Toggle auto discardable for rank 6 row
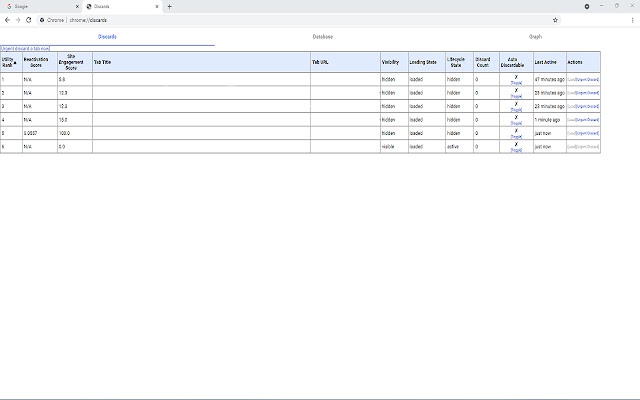This screenshot has height=400, width=640. coord(516,150)
